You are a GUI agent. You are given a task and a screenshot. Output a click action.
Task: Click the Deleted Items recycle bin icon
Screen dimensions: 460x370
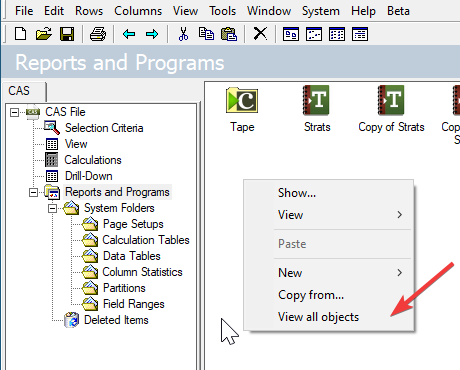71,320
